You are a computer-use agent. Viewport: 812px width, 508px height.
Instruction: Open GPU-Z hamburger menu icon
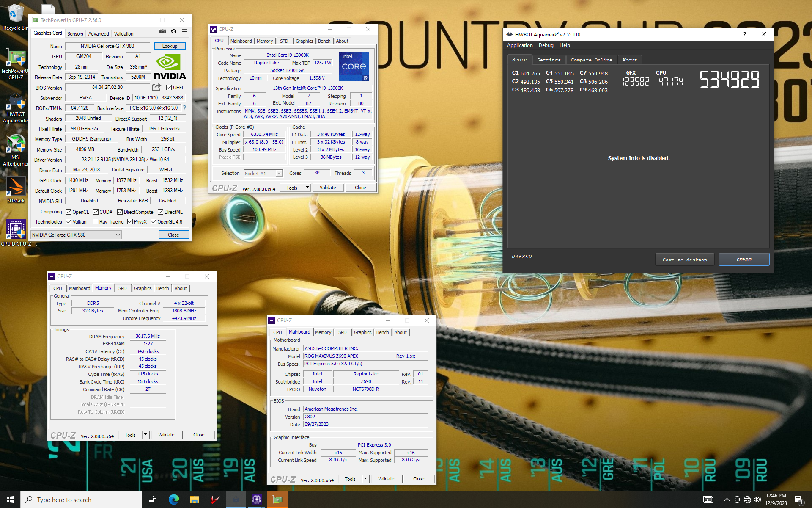pos(185,31)
